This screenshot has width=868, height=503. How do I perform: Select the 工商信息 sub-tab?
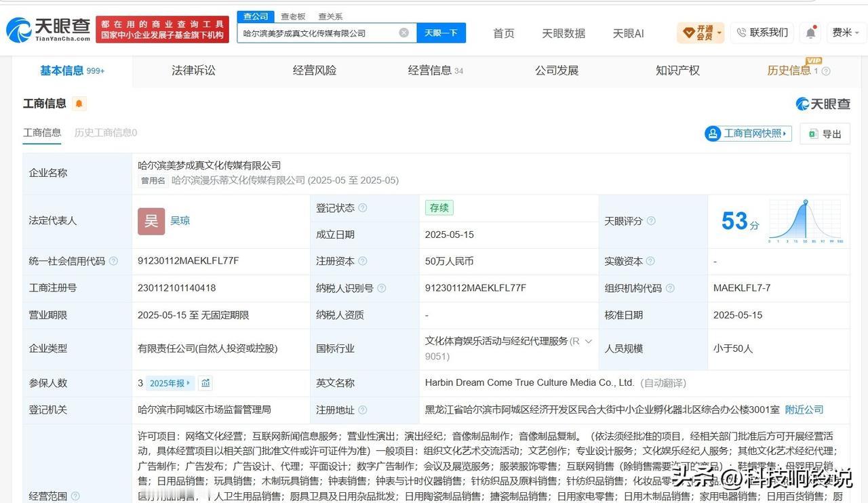tap(42, 133)
